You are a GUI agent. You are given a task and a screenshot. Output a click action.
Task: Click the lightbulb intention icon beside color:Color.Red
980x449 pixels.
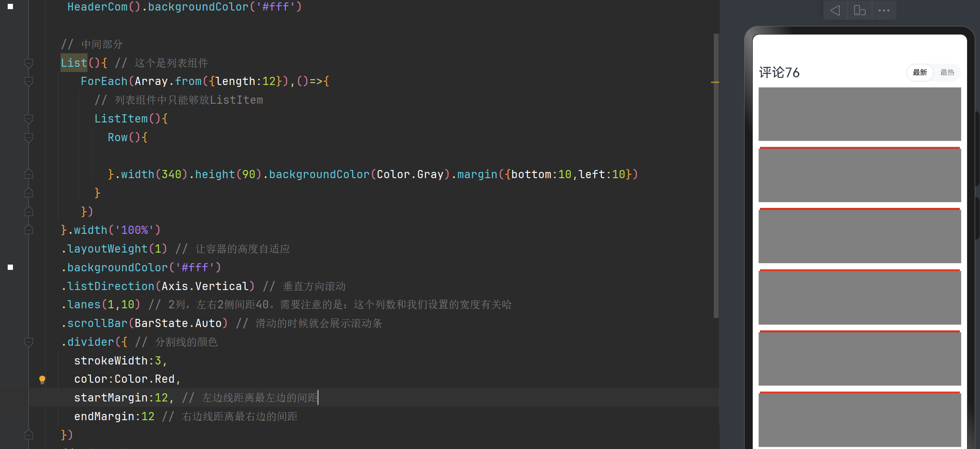click(x=42, y=379)
